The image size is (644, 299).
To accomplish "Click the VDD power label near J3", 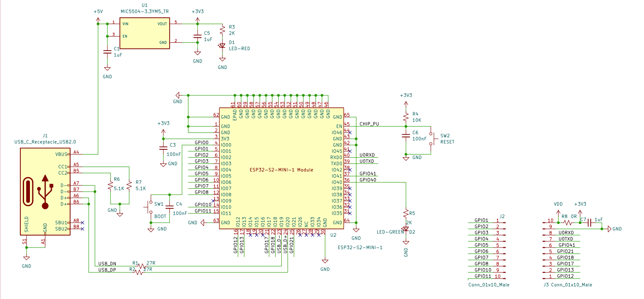I will 558,204.
